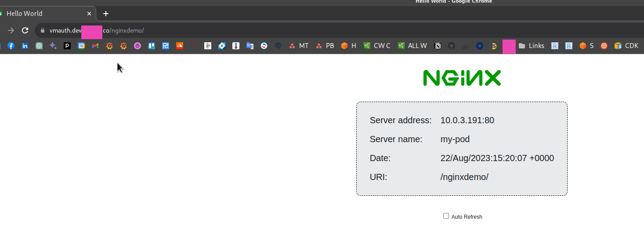Image resolution: width=644 pixels, height=235 pixels.
Task: Select the URI value /nginxdemo/ in the info box
Action: pos(464,177)
